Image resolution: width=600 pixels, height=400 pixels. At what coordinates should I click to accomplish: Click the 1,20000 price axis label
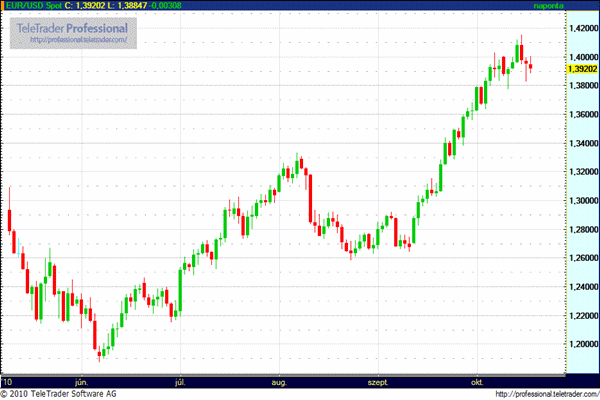[582, 344]
